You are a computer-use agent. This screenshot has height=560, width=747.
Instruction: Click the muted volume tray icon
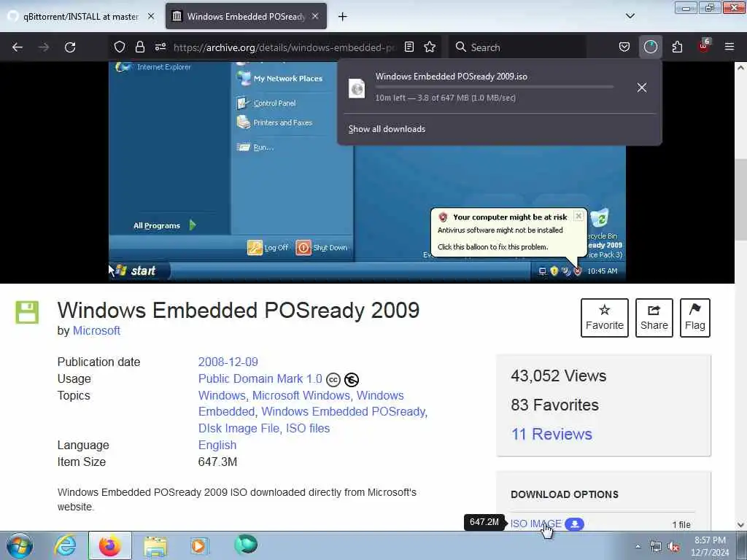tap(673, 547)
